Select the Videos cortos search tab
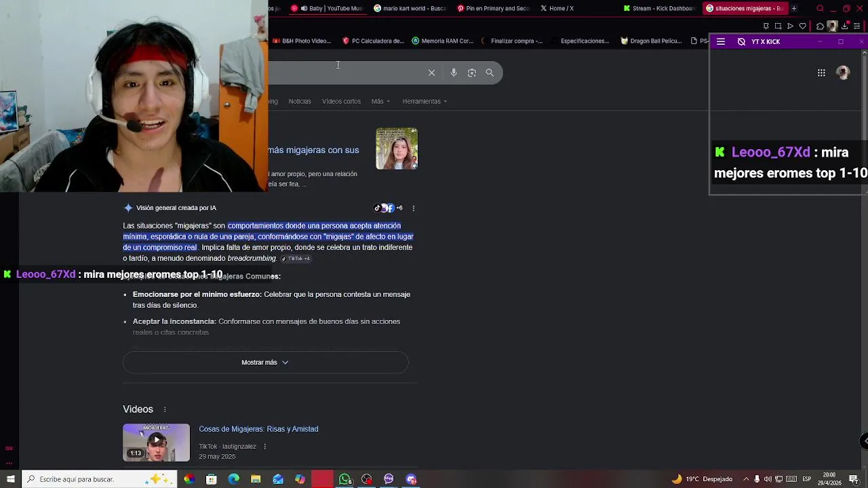The image size is (868, 488). 341,102
